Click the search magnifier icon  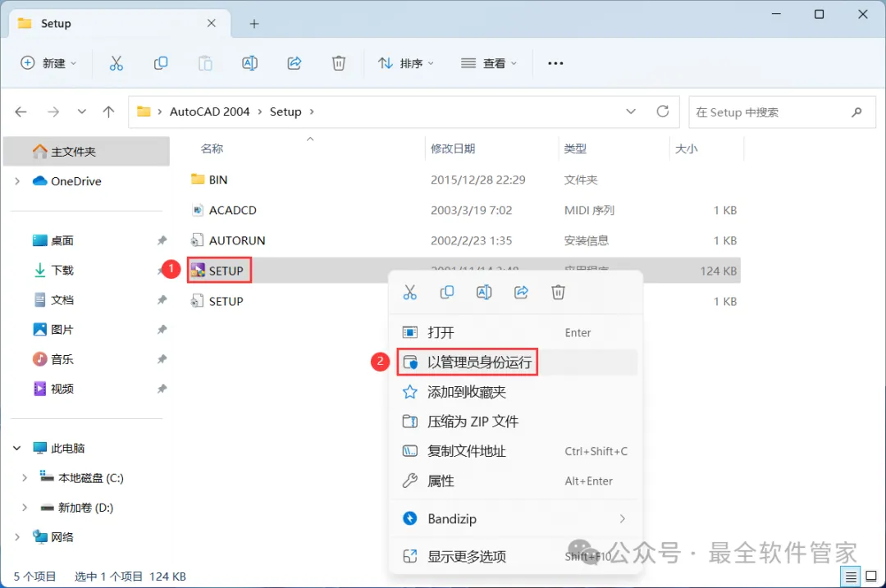[856, 112]
